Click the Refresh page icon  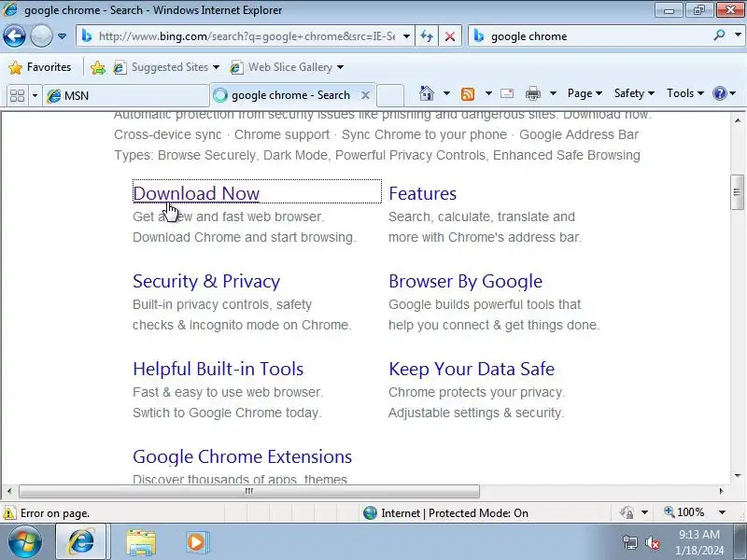[427, 36]
